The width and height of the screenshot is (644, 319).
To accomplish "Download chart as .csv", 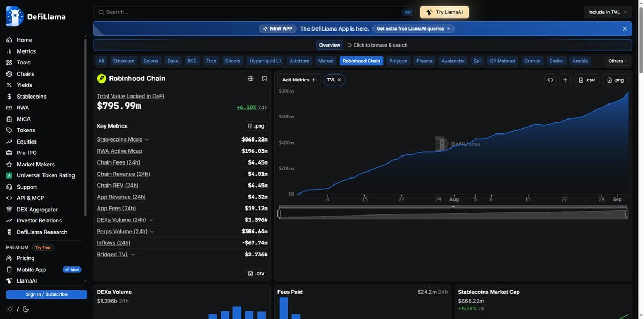I will click(x=587, y=80).
